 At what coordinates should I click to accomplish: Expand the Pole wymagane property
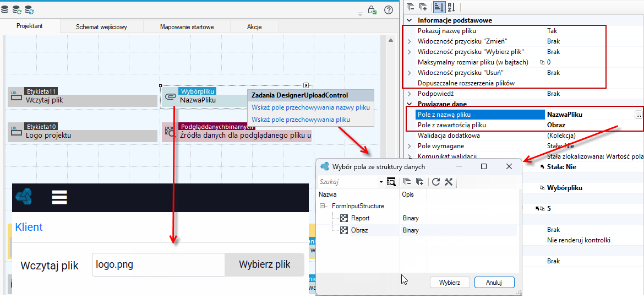[409, 146]
